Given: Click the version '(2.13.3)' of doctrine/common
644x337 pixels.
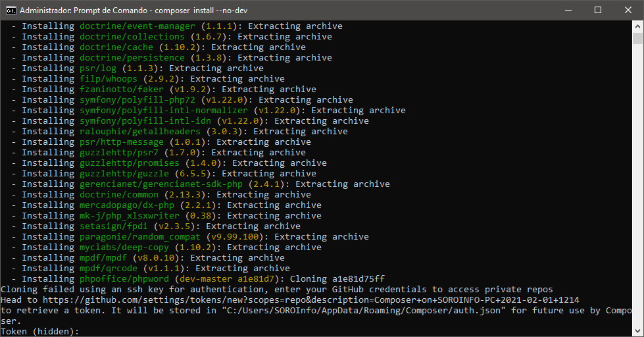Looking at the screenshot, I should point(185,195).
